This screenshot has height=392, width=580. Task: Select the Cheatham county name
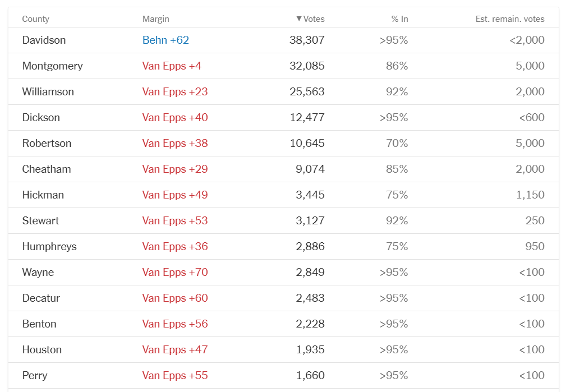tap(47, 169)
